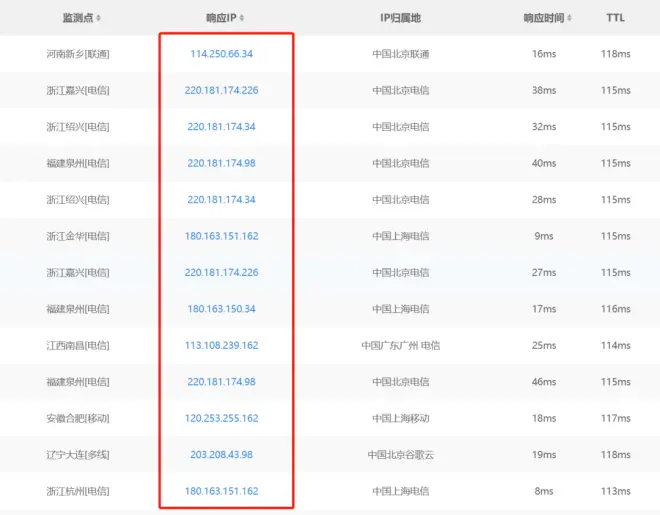Select monitor point 河南新乡[联通]
Image resolution: width=660 pixels, height=515 pixels.
click(x=78, y=54)
